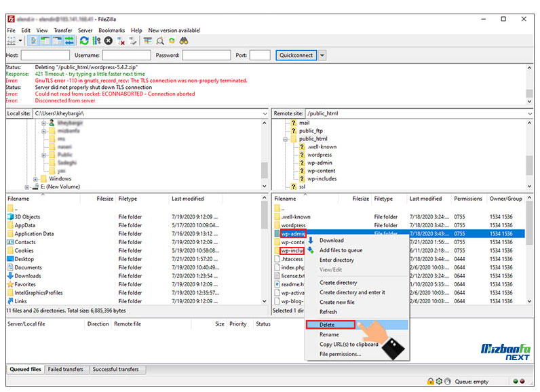Select the Favorites local folder
The height and width of the screenshot is (392, 540).
point(25,284)
